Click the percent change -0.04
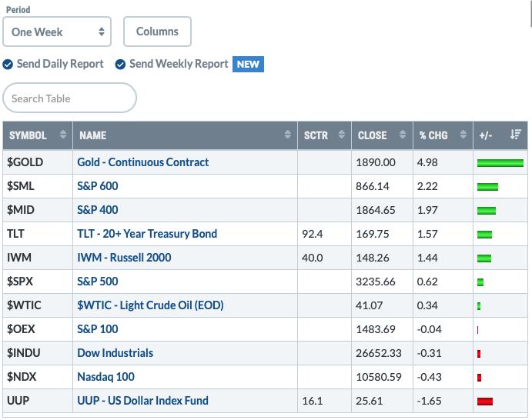532x420 pixels. [x=429, y=329]
